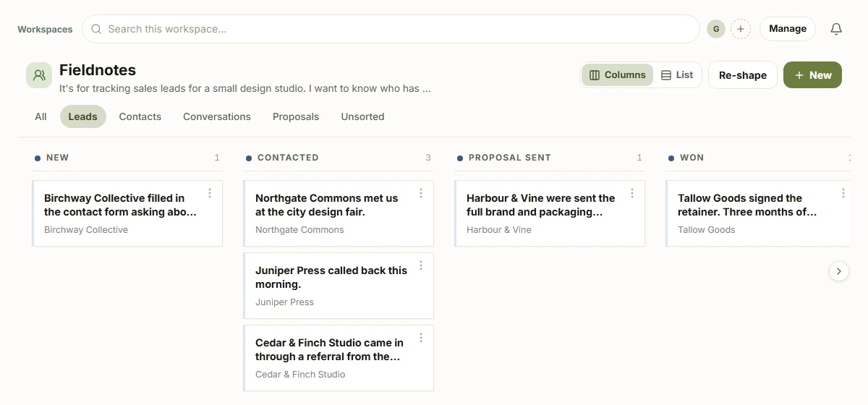This screenshot has height=405, width=868.
Task: Click the Fieldnotes workspace title
Action: tap(98, 70)
